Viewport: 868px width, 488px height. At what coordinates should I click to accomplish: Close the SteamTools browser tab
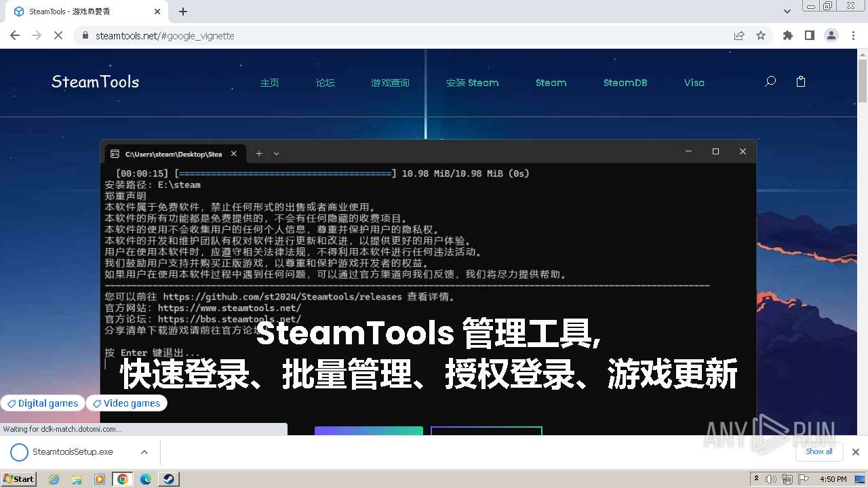click(157, 12)
